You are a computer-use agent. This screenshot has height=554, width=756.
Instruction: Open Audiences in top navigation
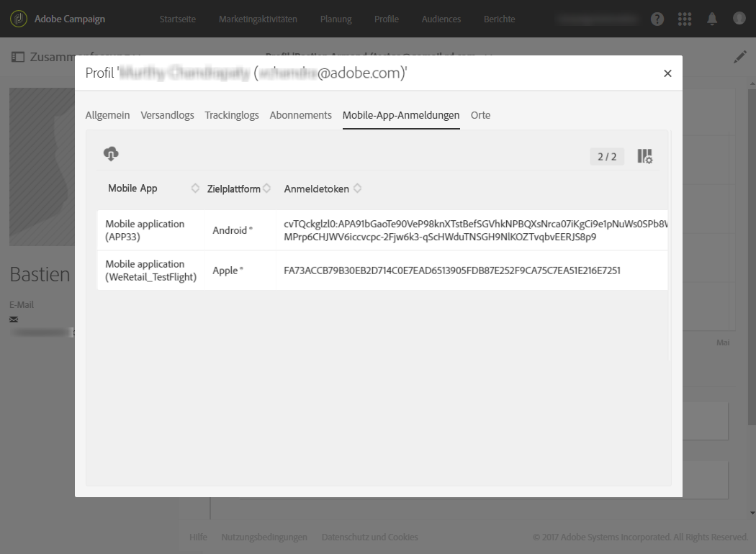(x=441, y=19)
